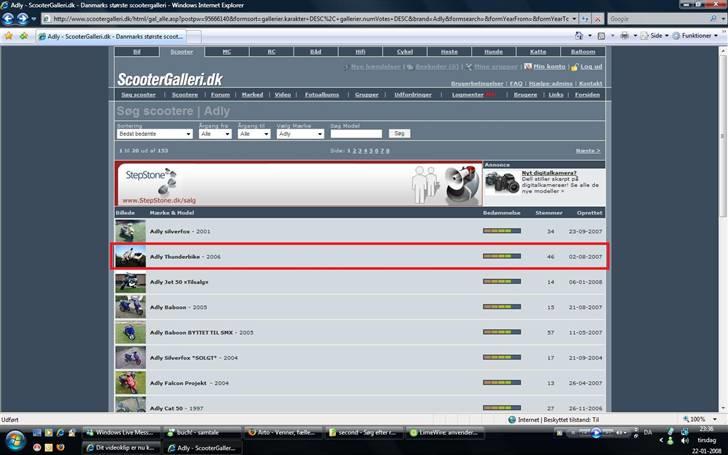Image resolution: width=728 pixels, height=455 pixels.
Task: Click Media Player taskbar play button
Action: click(596, 433)
